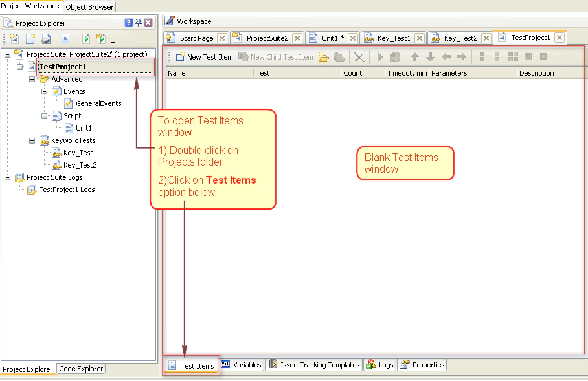The width and height of the screenshot is (588, 381).
Task: Click the yellow folder icon beside New Child Test Item
Action: (x=323, y=57)
